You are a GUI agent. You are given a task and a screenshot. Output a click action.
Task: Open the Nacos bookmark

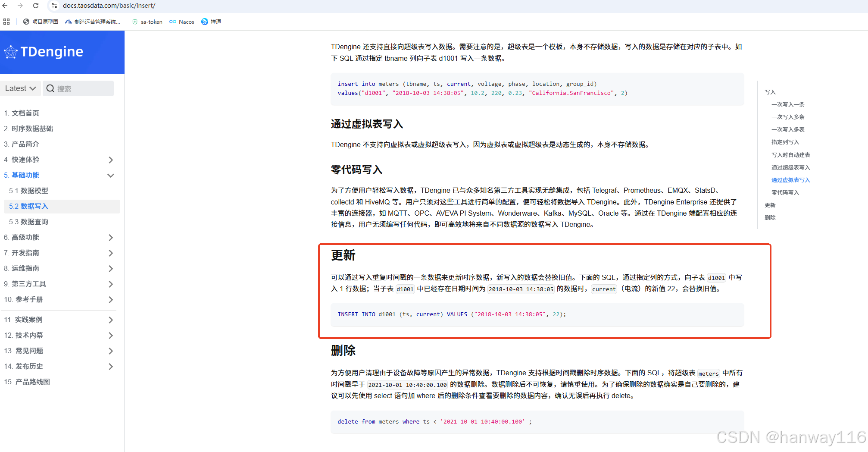(x=182, y=22)
